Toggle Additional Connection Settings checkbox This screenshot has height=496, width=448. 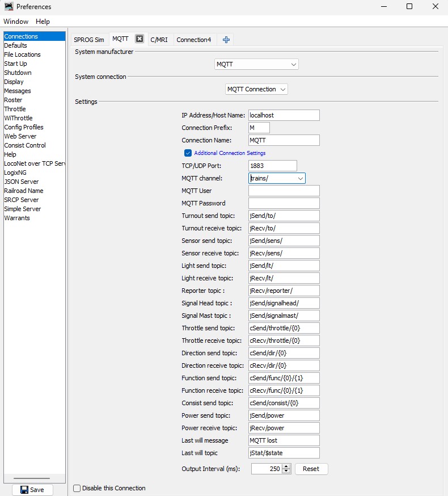click(x=188, y=153)
